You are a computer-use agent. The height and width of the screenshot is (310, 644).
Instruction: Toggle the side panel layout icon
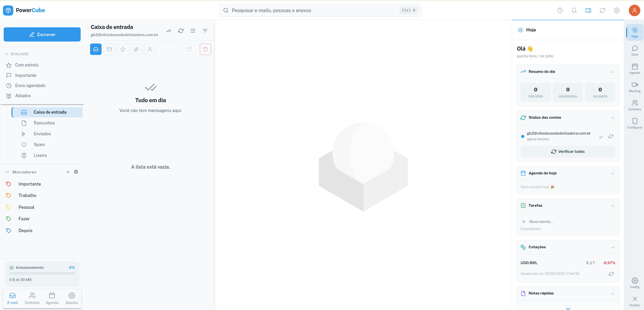point(588,10)
